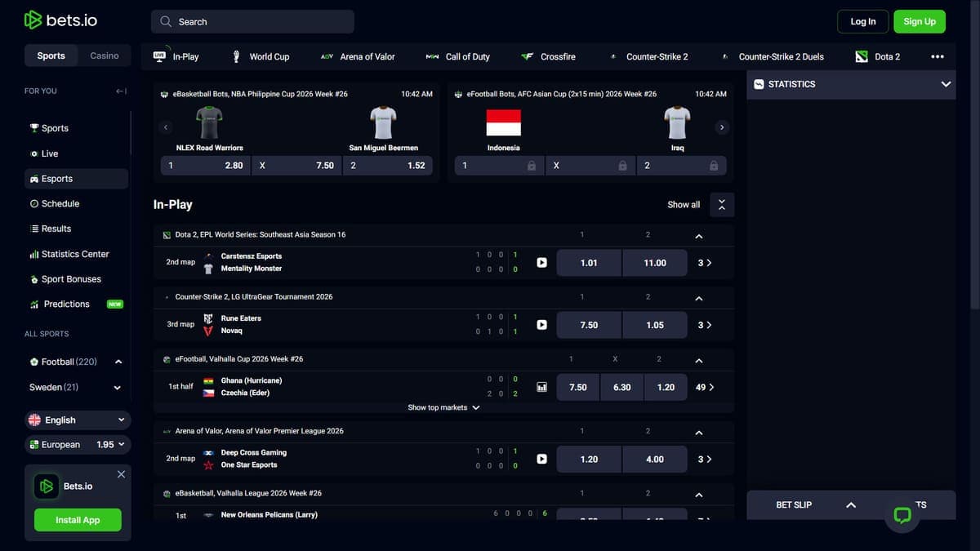Collapse the Football category in sidebar
This screenshot has width=980, height=551.
(x=118, y=362)
